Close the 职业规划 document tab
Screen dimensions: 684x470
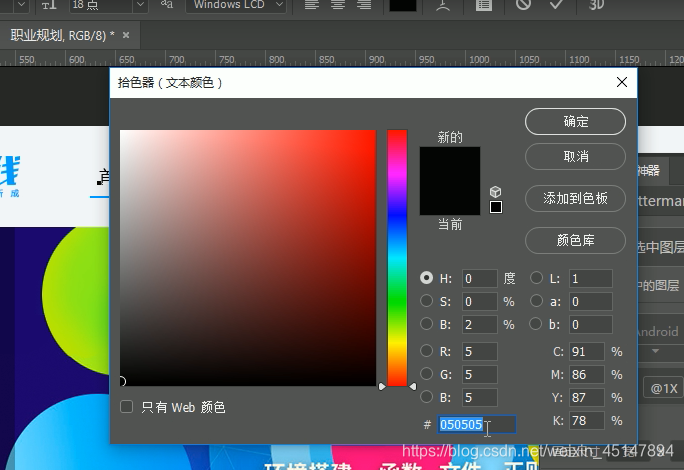coord(126,35)
